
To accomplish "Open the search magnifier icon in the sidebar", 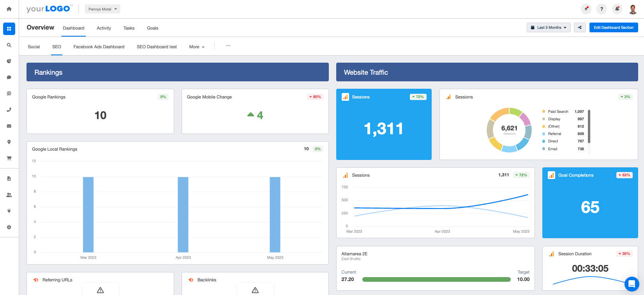I will click(x=9, y=45).
